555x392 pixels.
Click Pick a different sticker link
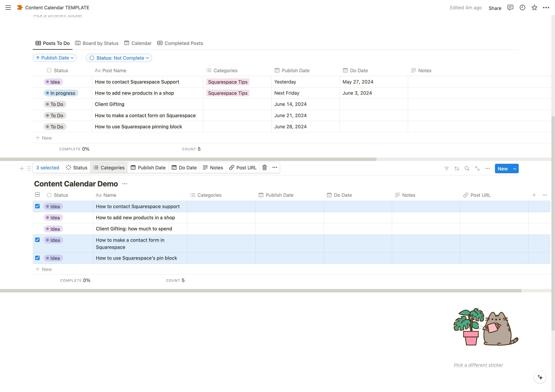point(478,365)
